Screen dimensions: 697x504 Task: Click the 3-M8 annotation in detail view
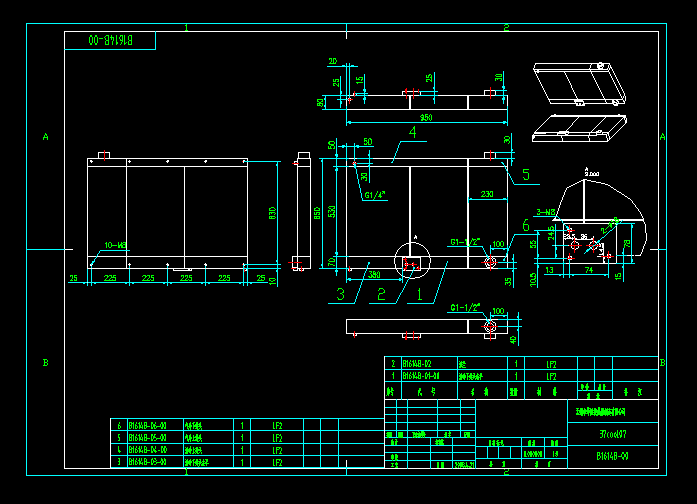pyautogui.click(x=545, y=212)
